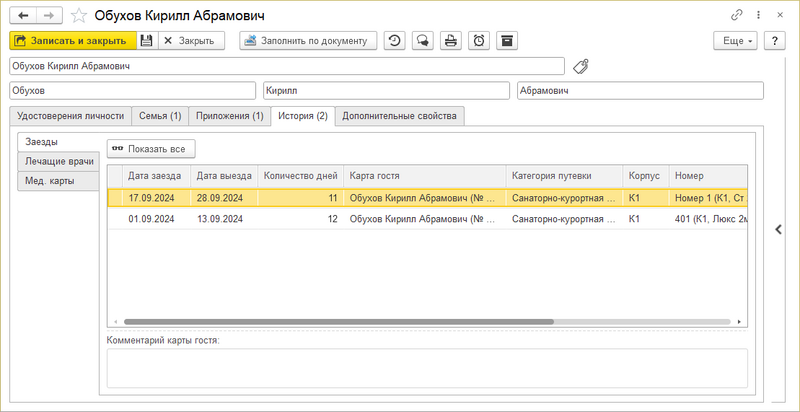
Task: Go back with the left arrow button
Action: tap(23, 15)
